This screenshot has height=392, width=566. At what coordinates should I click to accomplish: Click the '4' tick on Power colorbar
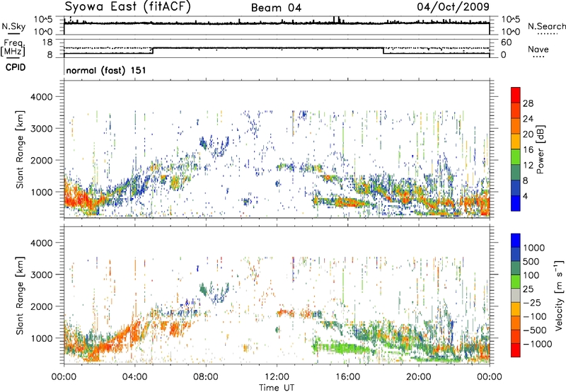tap(525, 196)
